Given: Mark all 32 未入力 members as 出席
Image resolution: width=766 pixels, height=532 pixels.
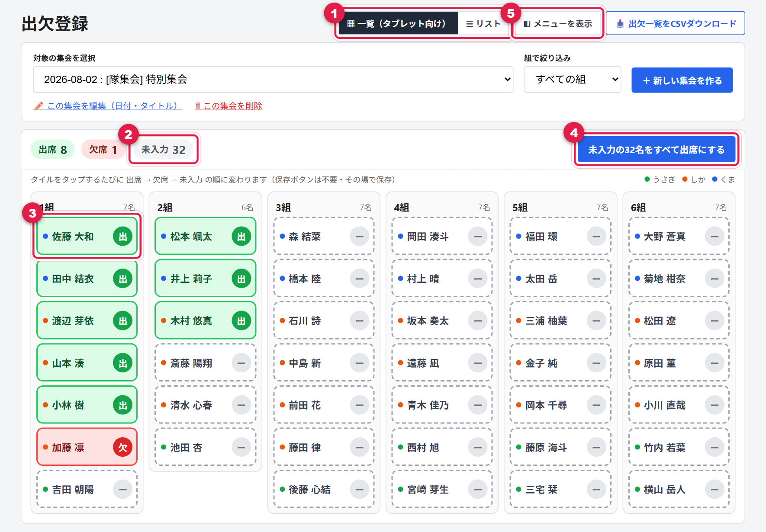Looking at the screenshot, I should (x=657, y=150).
